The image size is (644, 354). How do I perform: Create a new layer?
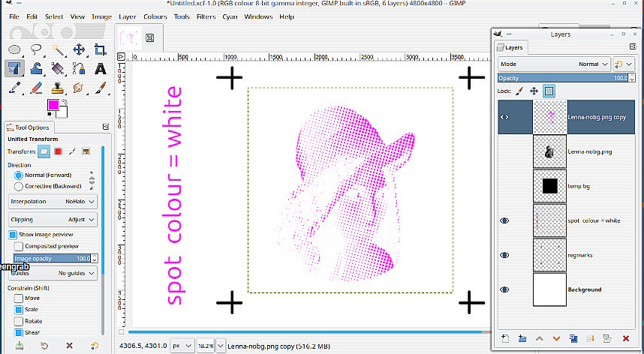[x=505, y=338]
